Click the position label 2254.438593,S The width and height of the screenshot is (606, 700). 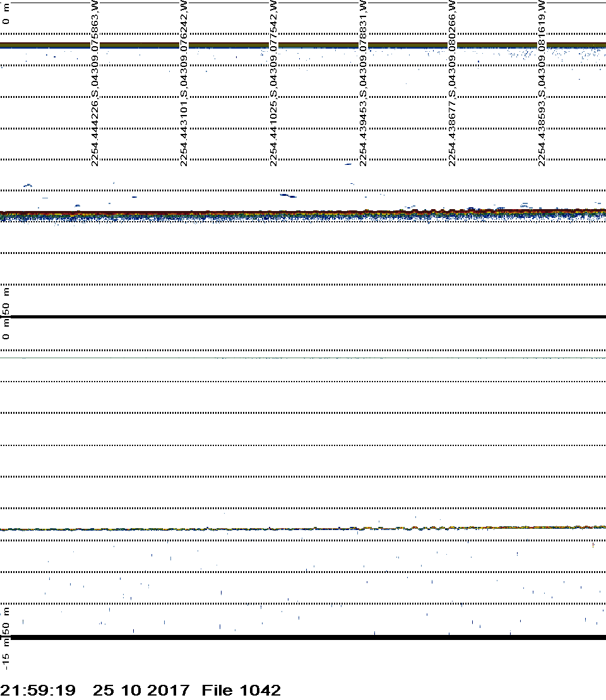click(542, 131)
